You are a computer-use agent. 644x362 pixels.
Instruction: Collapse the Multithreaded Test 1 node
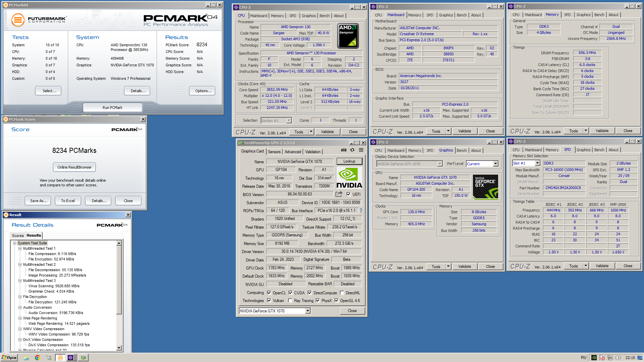20,248
